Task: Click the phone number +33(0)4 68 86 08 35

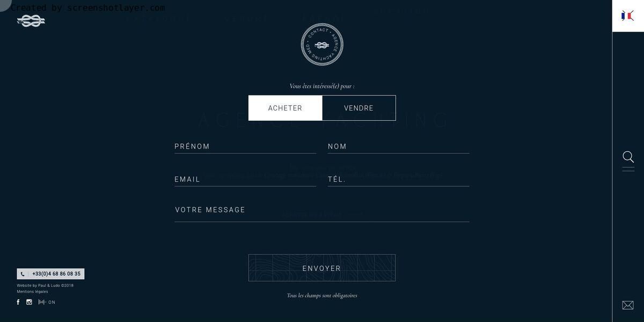Action: (x=56, y=274)
